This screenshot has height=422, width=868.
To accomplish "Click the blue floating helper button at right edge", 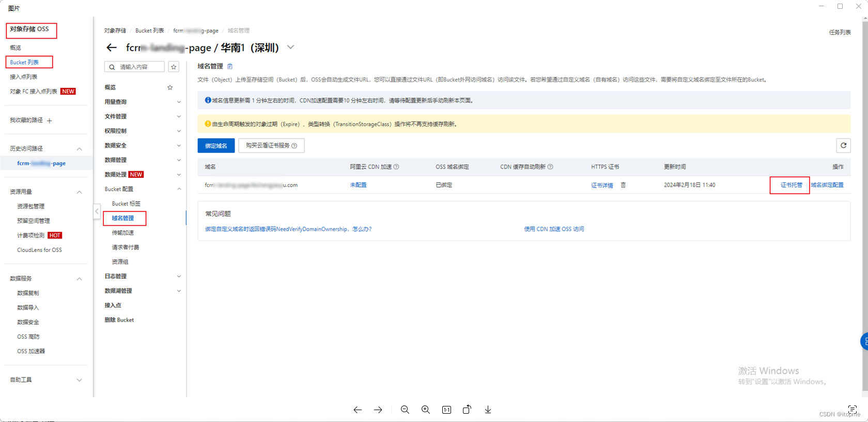I will coord(864,341).
